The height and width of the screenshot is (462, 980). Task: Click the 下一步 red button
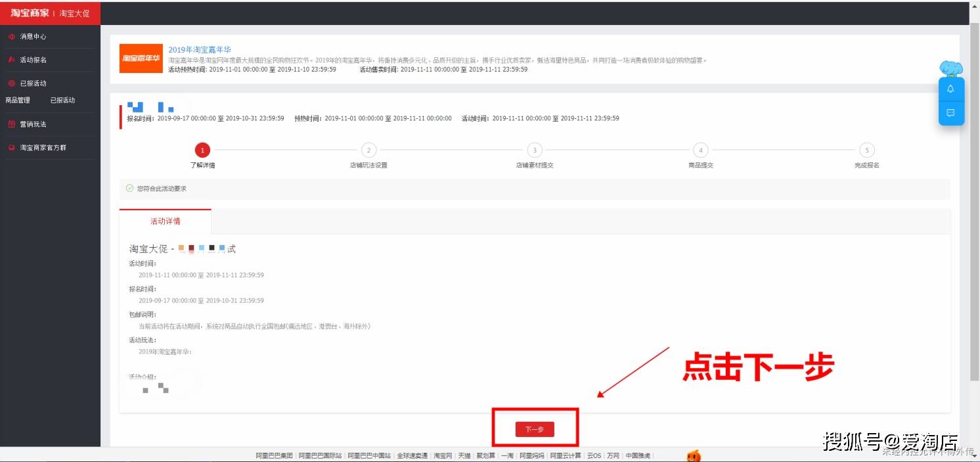535,429
